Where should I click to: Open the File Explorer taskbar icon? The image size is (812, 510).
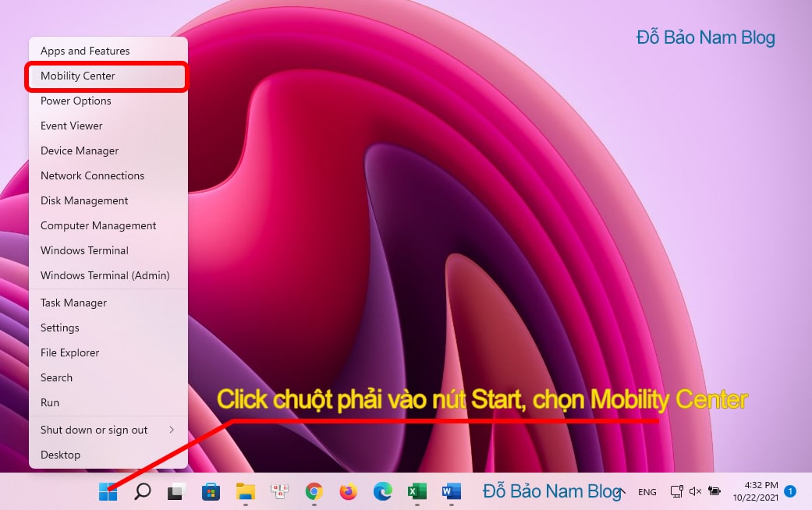coord(246,491)
